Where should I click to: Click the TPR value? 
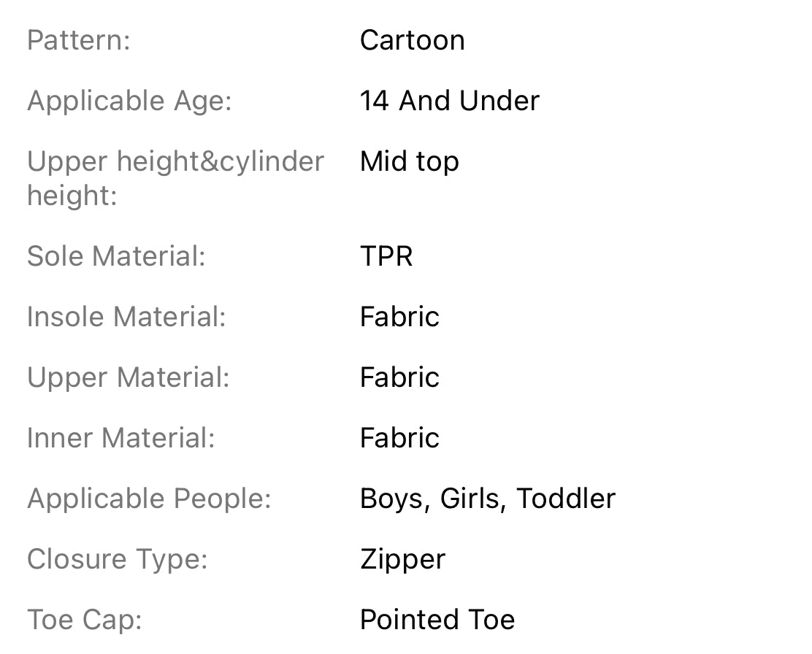click(x=386, y=256)
